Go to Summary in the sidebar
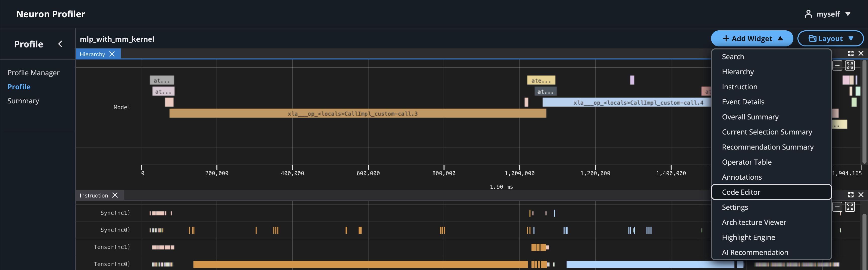 click(x=23, y=101)
